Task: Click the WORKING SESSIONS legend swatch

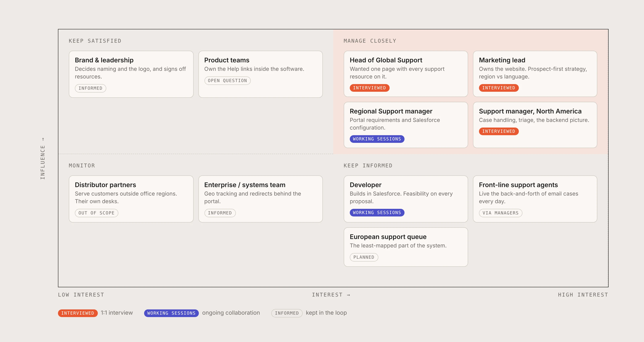Action: 171,313
